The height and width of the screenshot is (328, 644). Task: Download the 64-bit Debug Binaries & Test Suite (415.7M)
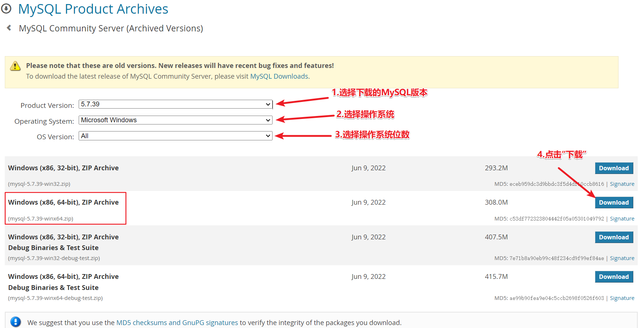tap(614, 277)
